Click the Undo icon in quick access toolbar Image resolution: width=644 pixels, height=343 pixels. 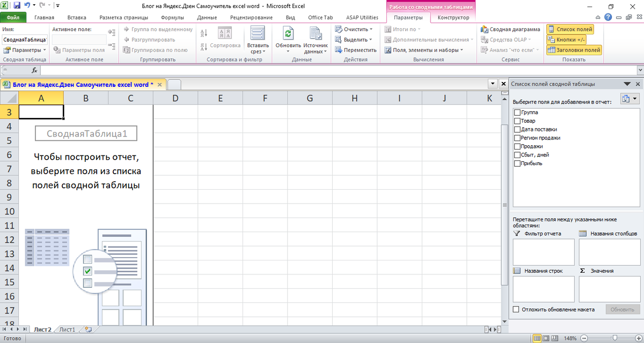[27, 5]
